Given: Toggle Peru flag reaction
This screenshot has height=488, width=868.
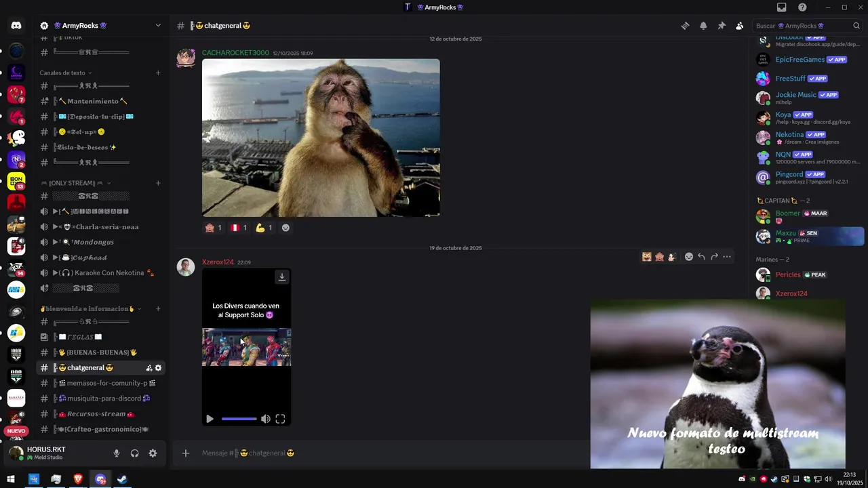Looking at the screenshot, I should [x=238, y=228].
